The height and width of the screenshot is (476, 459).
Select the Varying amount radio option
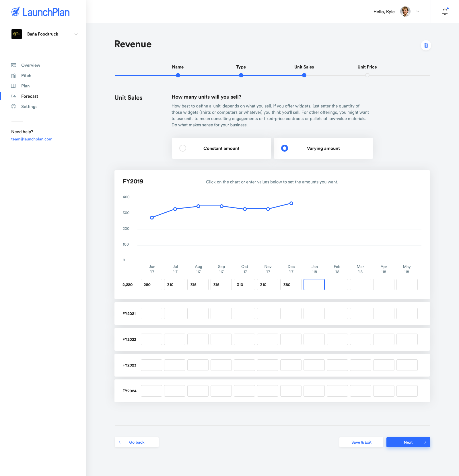(x=285, y=148)
